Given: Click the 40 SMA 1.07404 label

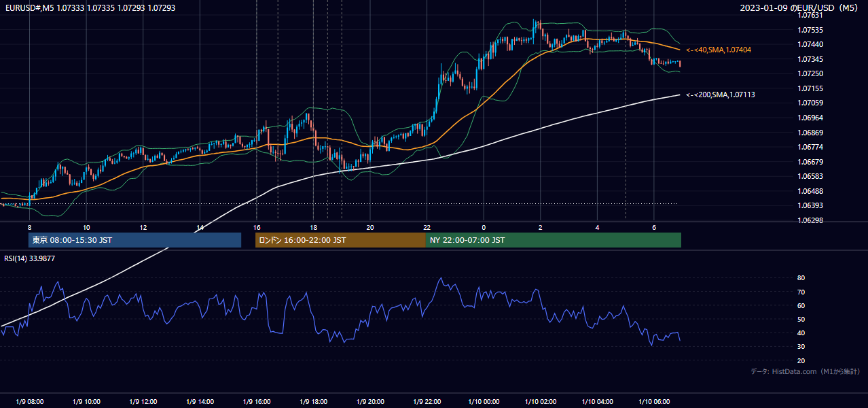Looking at the screenshot, I should (719, 50).
